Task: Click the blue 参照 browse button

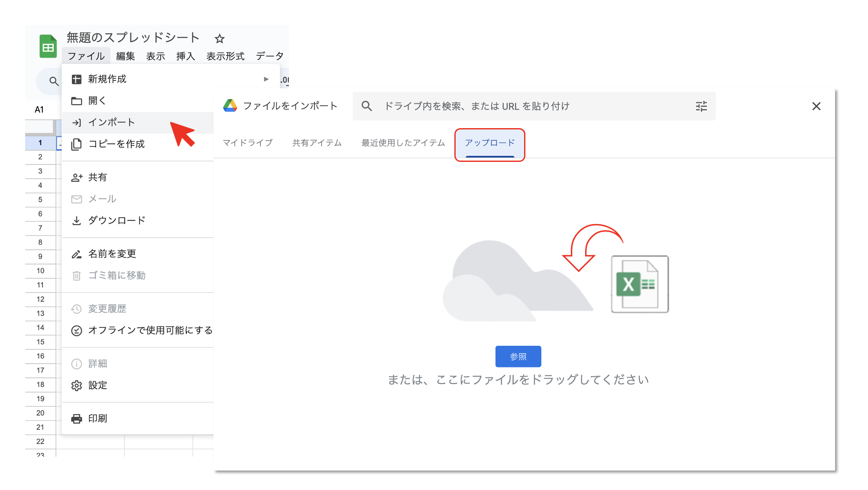Action: 518,357
